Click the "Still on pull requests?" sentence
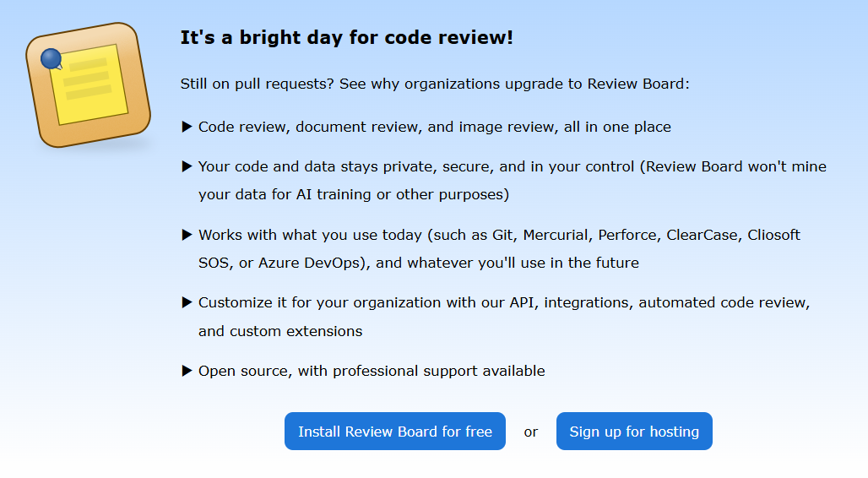Image resolution: width=868 pixels, height=478 pixels. (435, 84)
